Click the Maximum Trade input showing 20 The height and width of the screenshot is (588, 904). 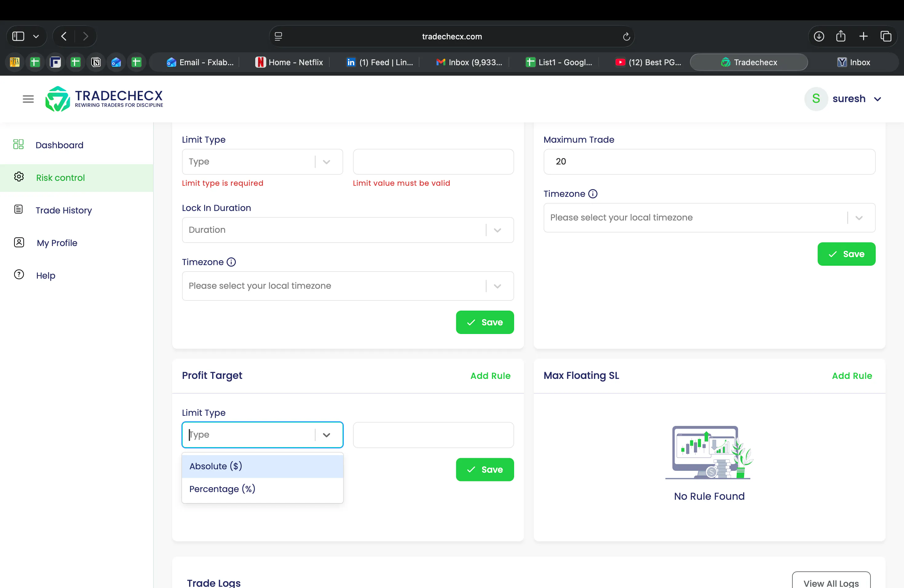click(710, 162)
